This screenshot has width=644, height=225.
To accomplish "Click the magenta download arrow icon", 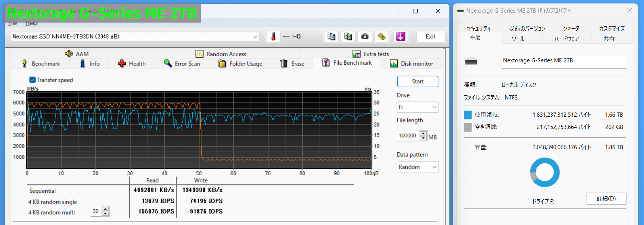I will (x=400, y=36).
